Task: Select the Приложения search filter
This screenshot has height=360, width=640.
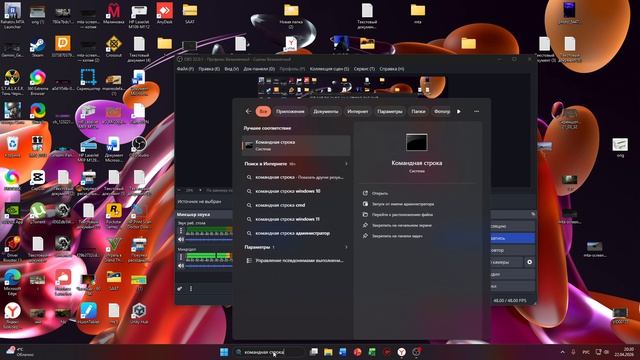Action: pyautogui.click(x=290, y=111)
